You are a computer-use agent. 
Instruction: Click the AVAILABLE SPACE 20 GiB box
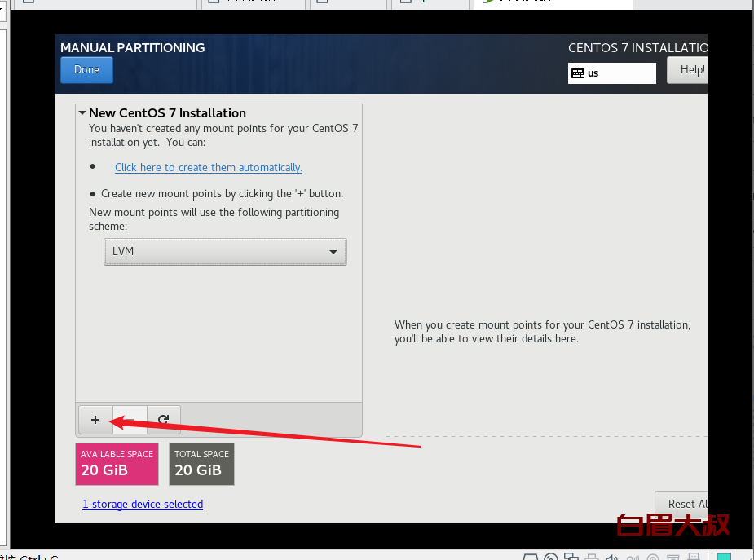pos(117,464)
